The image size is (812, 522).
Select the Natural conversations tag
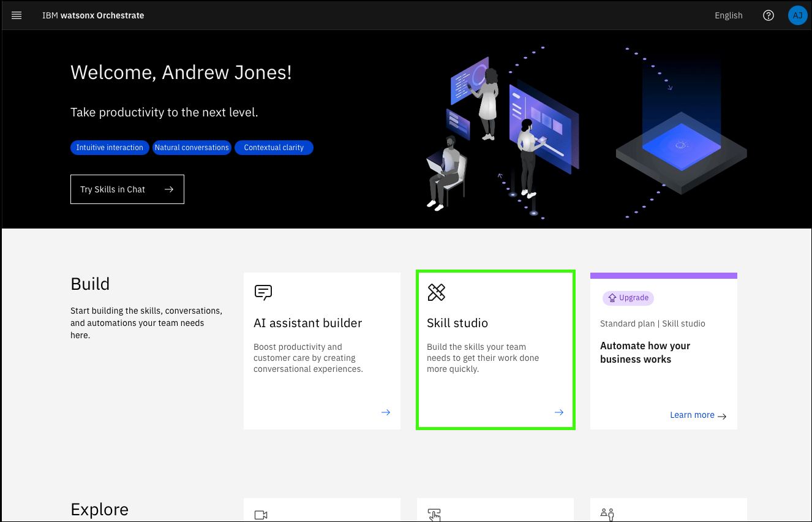[x=192, y=148]
